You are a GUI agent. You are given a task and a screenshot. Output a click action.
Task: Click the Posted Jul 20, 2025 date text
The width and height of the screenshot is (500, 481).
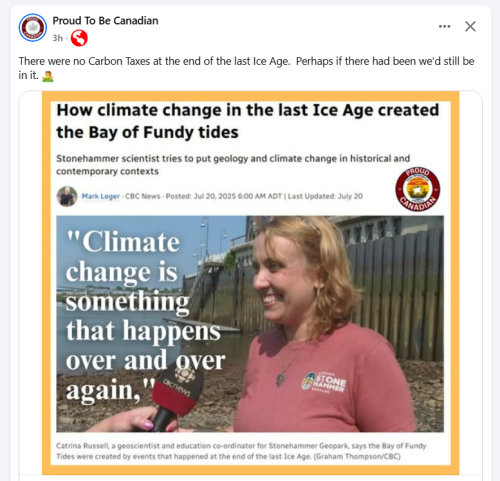(224, 196)
